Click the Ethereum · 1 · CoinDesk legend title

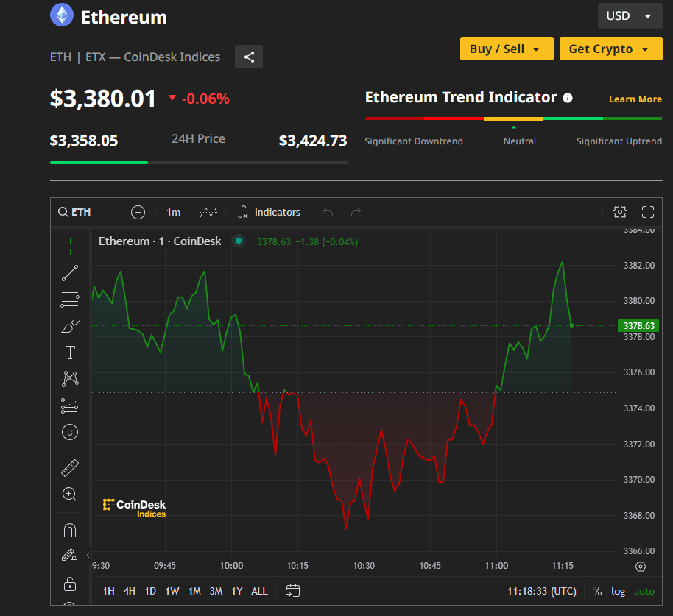coord(160,241)
